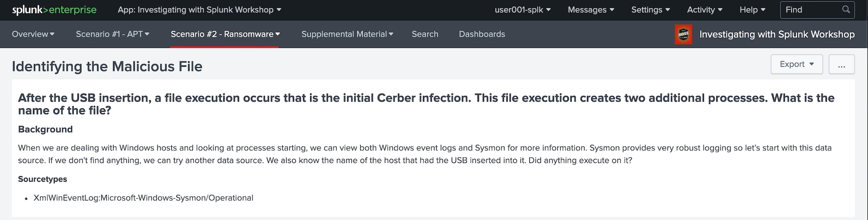The height and width of the screenshot is (220, 868).
Task: Expand the Overview navigation menu
Action: coord(33,34)
